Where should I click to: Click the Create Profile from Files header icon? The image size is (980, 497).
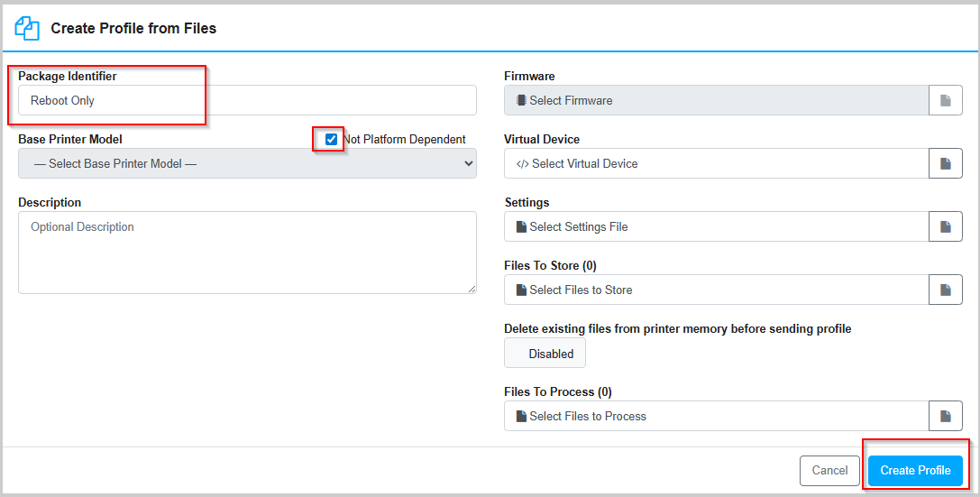(27, 28)
